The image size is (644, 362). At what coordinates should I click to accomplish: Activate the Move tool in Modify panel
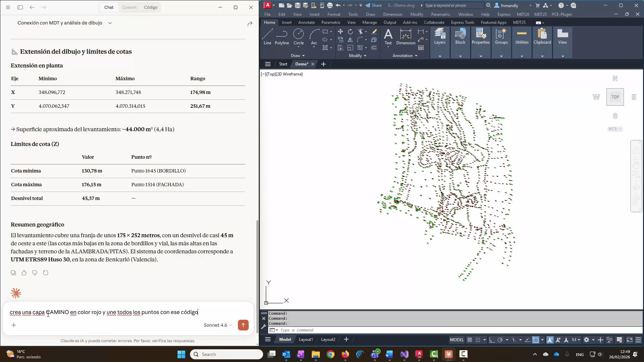coord(340,32)
